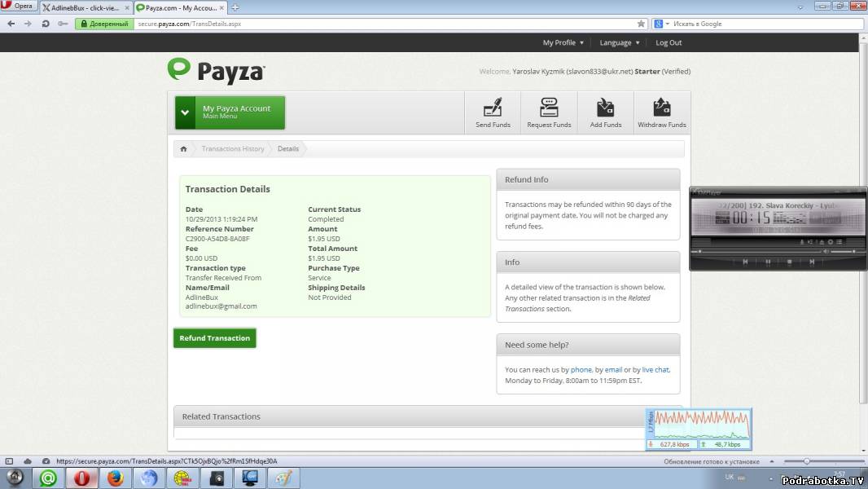Skip to the next track in player
868x489 pixels.
coord(811,262)
